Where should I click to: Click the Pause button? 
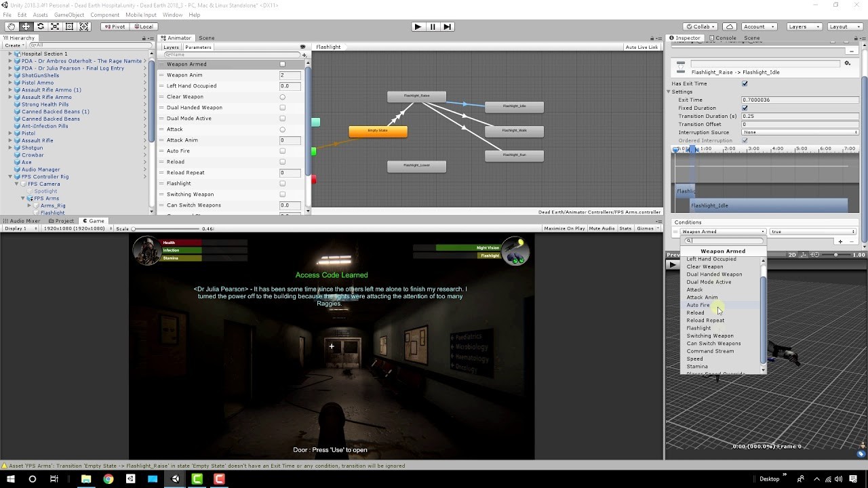(x=433, y=26)
